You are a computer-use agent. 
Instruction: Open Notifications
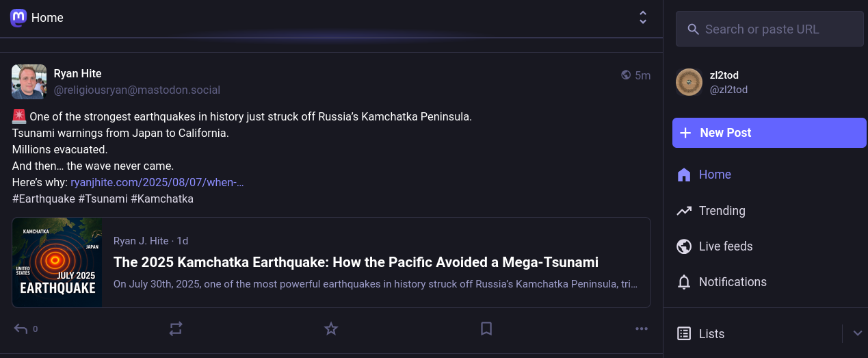point(732,282)
